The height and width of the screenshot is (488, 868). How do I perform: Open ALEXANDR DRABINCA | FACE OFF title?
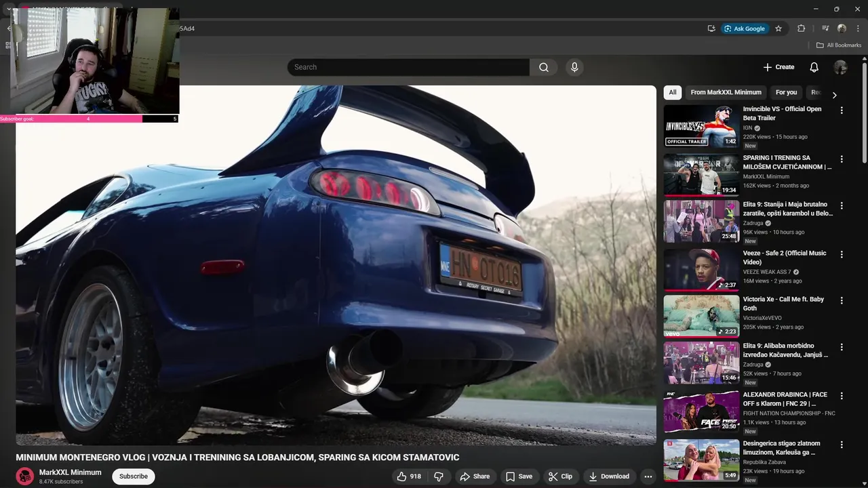coord(785,399)
